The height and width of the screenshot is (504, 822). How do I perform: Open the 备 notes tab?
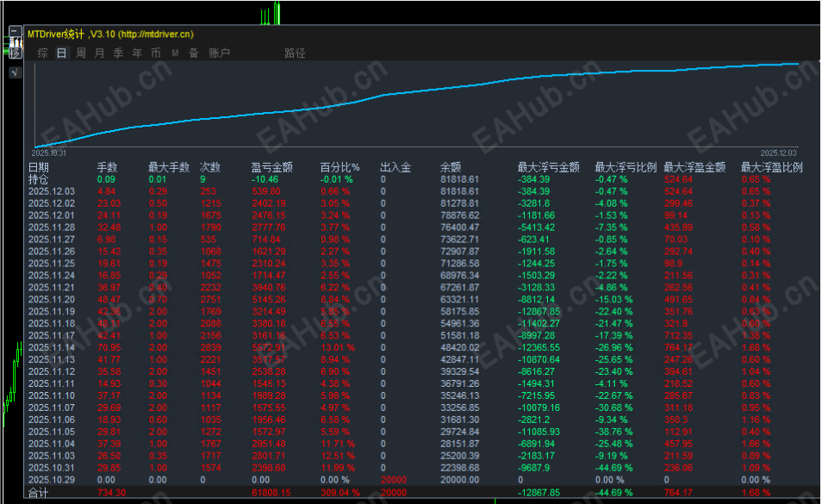(194, 53)
